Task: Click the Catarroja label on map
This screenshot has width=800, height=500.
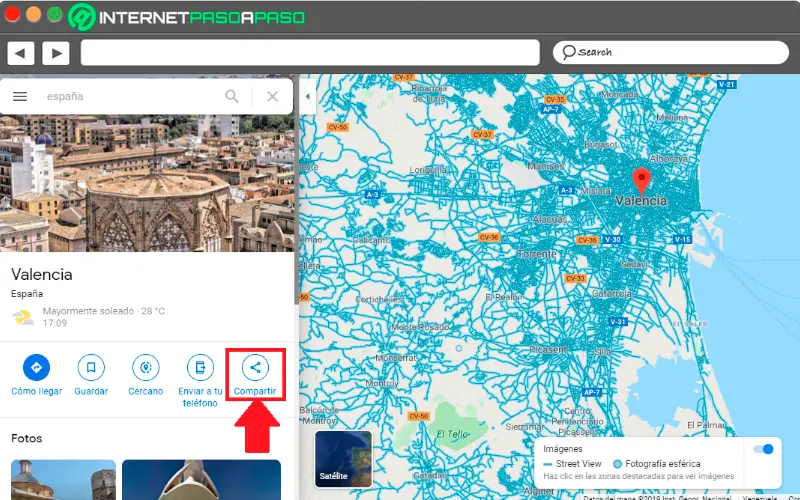Action: point(611,293)
